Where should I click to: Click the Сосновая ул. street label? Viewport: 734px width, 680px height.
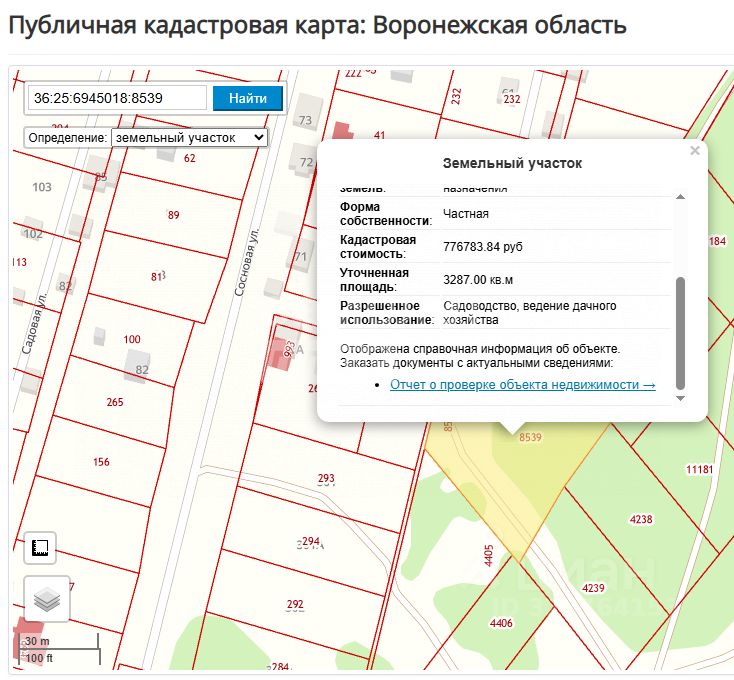(246, 262)
